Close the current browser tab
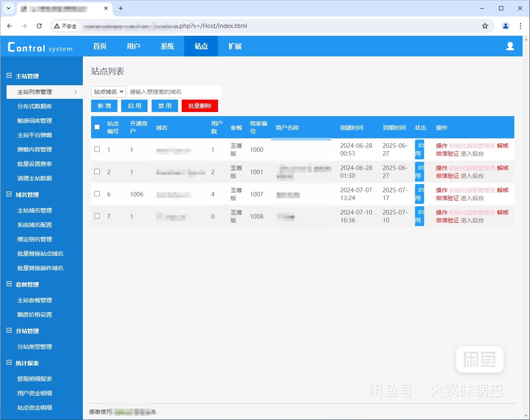Image resolution: width=530 pixels, height=420 pixels. (106, 8)
